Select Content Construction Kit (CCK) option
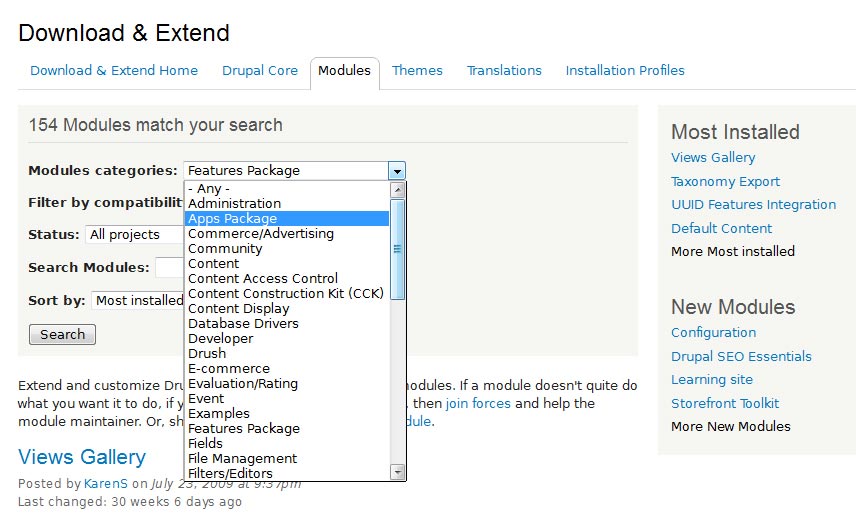This screenshot has width=856, height=521. pyautogui.click(x=287, y=293)
